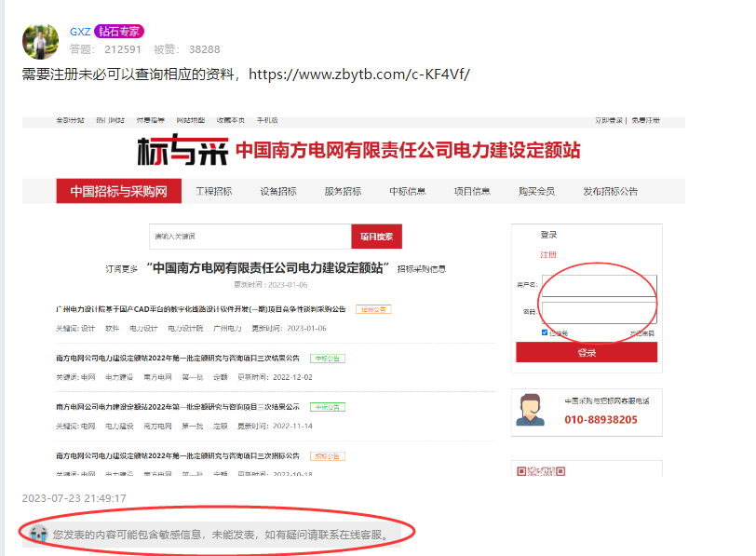756x556 pixels.
Task: Click answer timestamp 2023-07-23 21:49:17
Action: coord(74,498)
